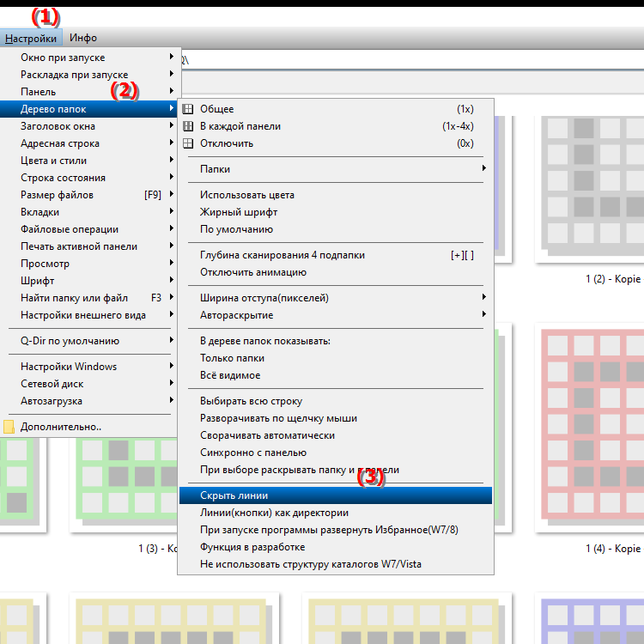Click the yellow folder icon for Дополнительно
Viewport: 644px width, 644px height.
tap(9, 427)
